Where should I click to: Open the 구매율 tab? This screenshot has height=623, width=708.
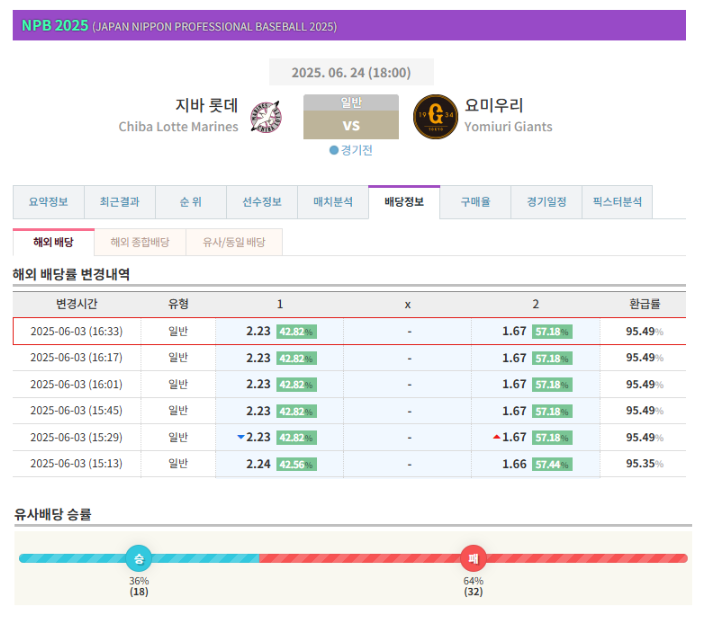(x=475, y=202)
